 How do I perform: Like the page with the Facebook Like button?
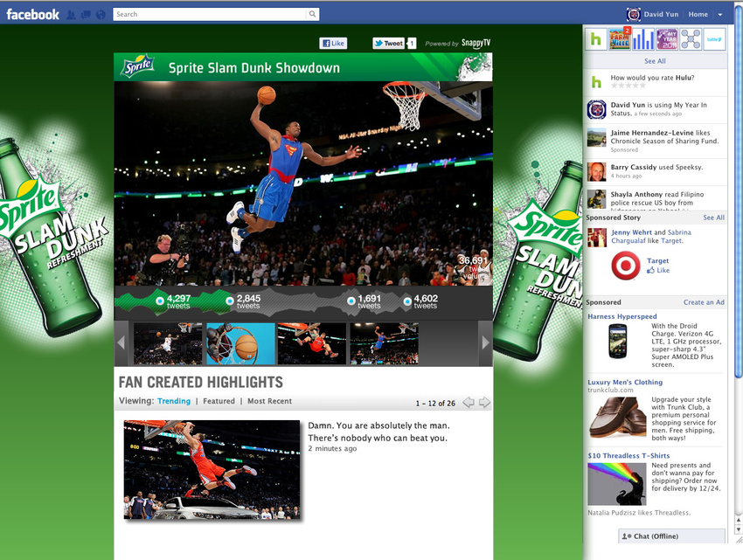coord(333,43)
